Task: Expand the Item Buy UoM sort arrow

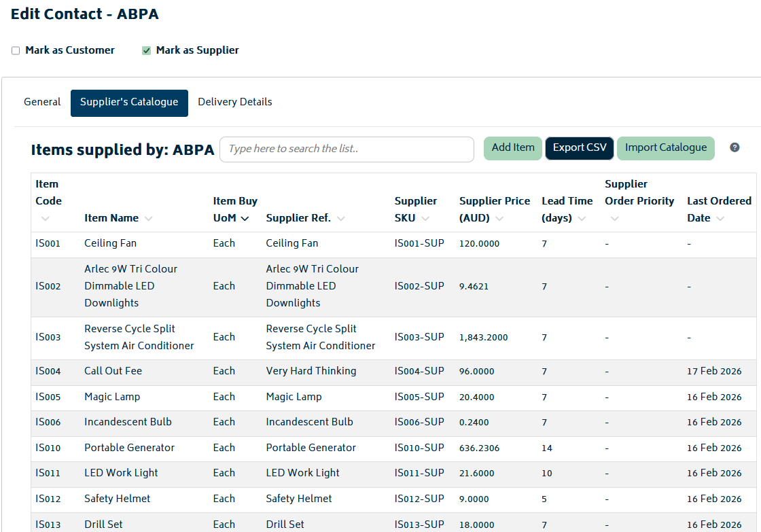Action: tap(245, 219)
